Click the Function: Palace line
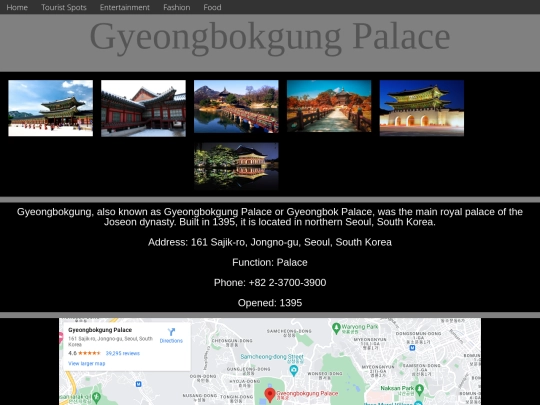 tap(270, 262)
